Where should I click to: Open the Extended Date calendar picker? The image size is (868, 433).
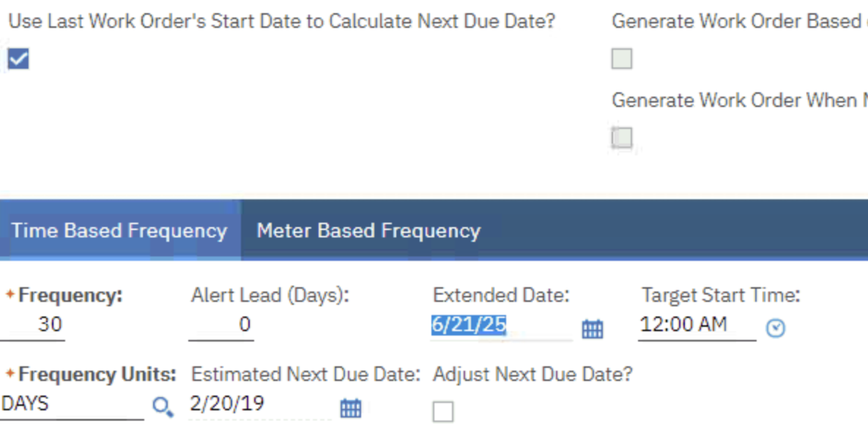(592, 329)
